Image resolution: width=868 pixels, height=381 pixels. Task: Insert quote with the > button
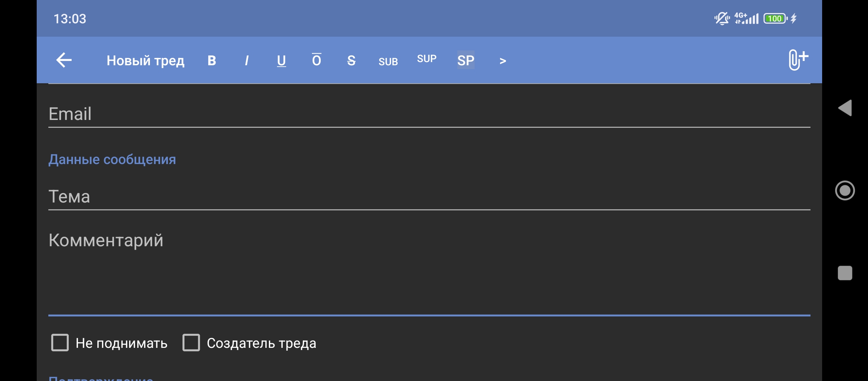click(503, 61)
